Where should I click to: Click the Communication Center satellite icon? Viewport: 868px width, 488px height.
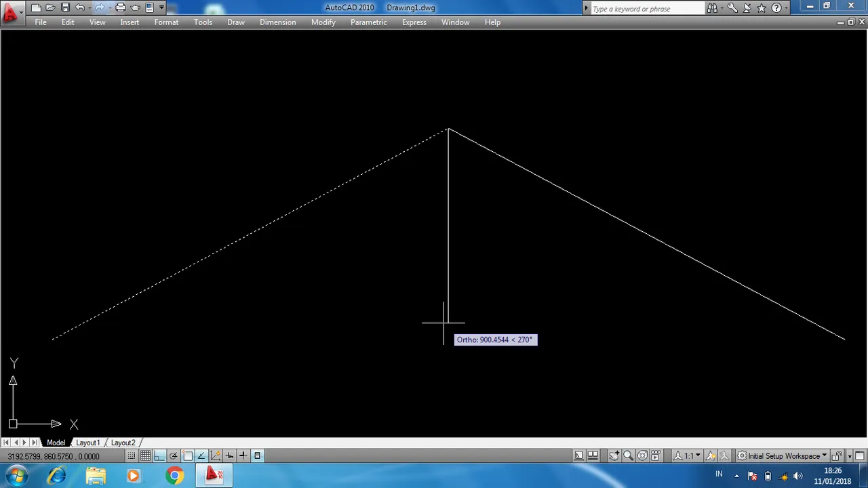click(747, 8)
